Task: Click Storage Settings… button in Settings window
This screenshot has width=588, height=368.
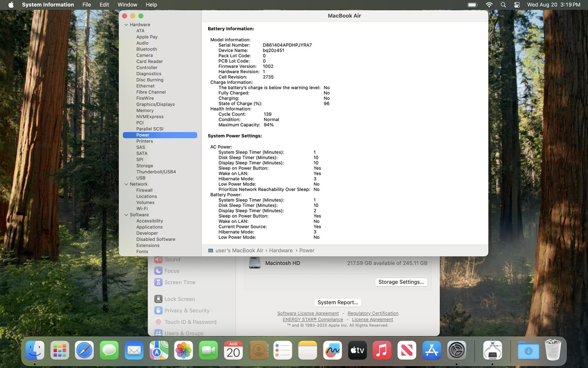Action: pos(401,282)
